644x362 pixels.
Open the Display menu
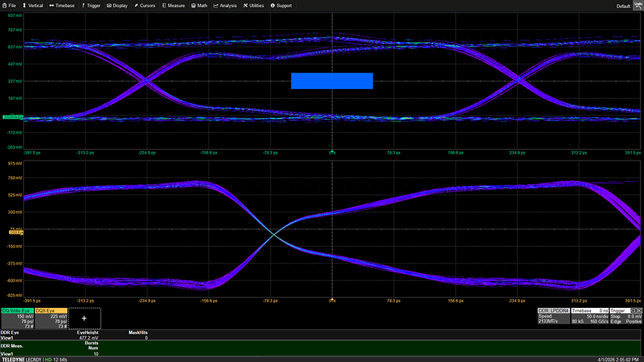[119, 5]
